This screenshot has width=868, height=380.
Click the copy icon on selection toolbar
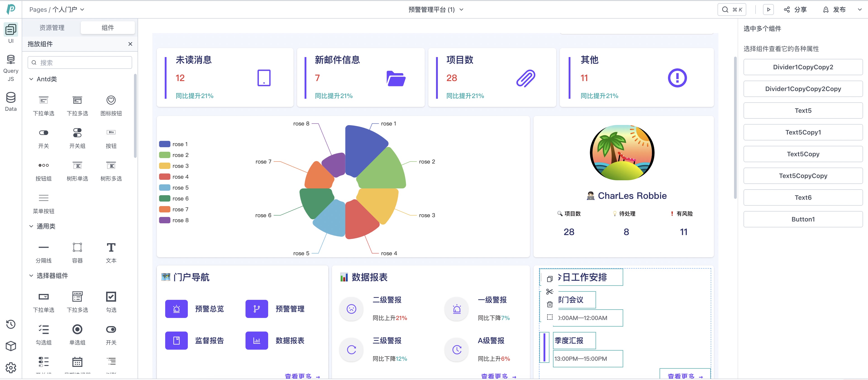550,279
